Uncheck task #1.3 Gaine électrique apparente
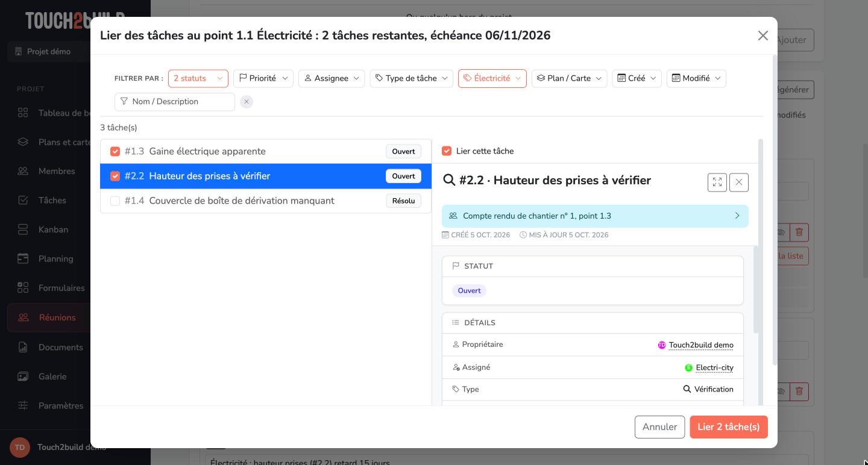This screenshot has width=868, height=465. [115, 151]
